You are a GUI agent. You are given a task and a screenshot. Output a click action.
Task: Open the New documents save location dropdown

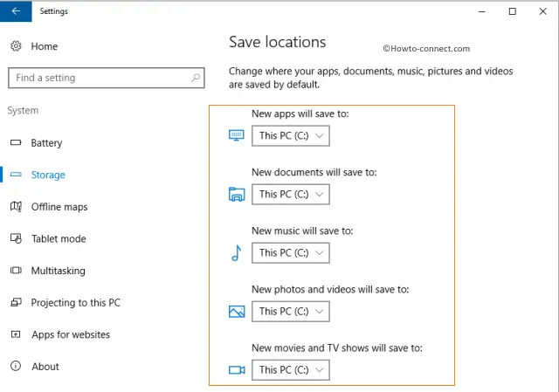(x=291, y=194)
